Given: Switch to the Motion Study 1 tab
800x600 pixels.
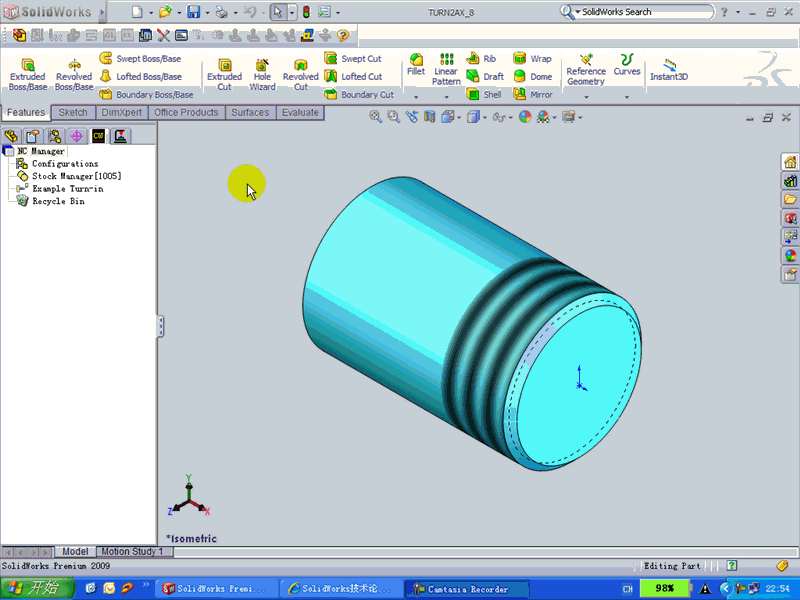Looking at the screenshot, I should 132,552.
